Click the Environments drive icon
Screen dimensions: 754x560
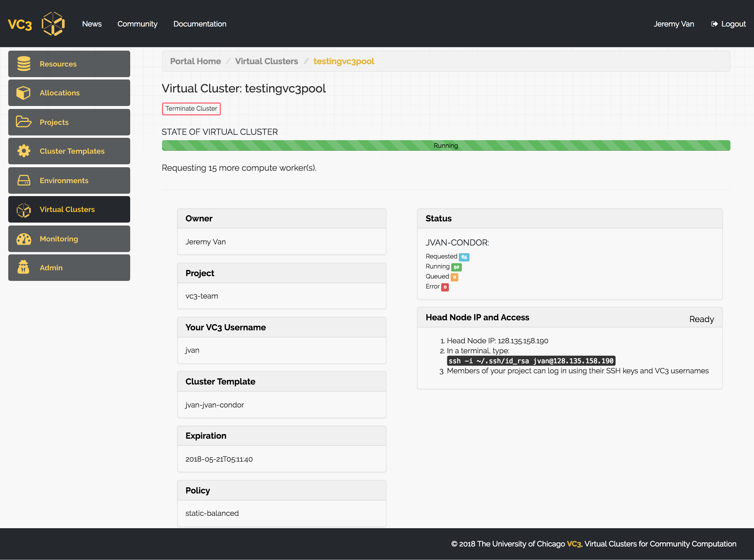pos(24,180)
